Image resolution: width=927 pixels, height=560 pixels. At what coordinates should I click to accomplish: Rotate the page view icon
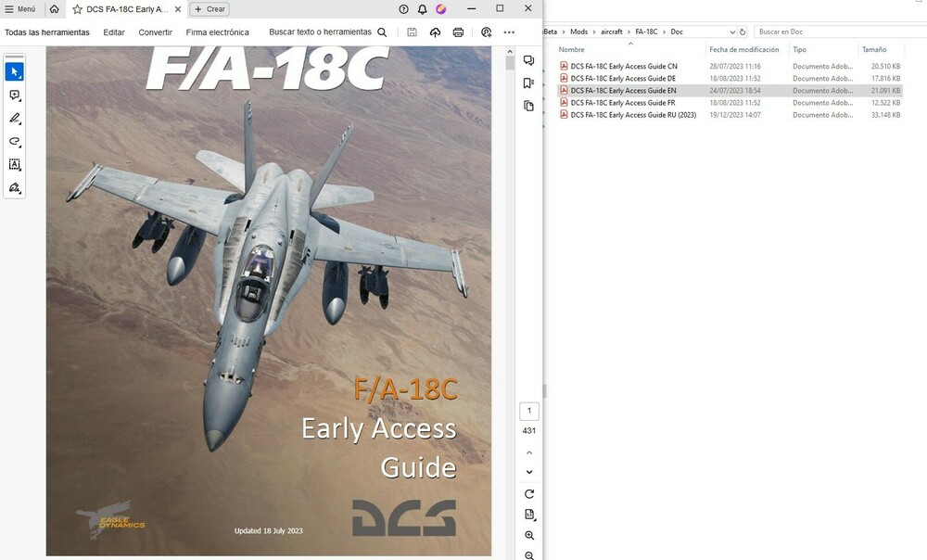tap(529, 494)
